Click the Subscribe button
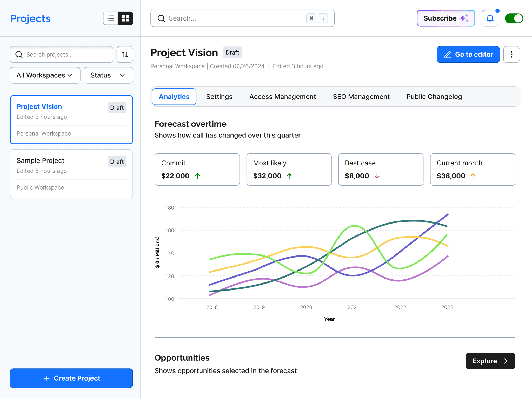This screenshot has width=532, height=398. point(446,18)
